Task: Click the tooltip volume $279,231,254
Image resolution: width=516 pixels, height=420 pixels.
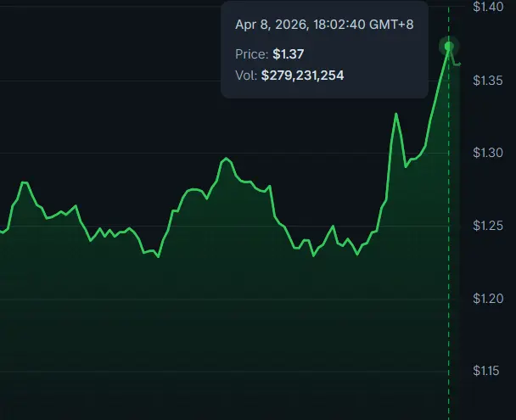Action: point(302,76)
